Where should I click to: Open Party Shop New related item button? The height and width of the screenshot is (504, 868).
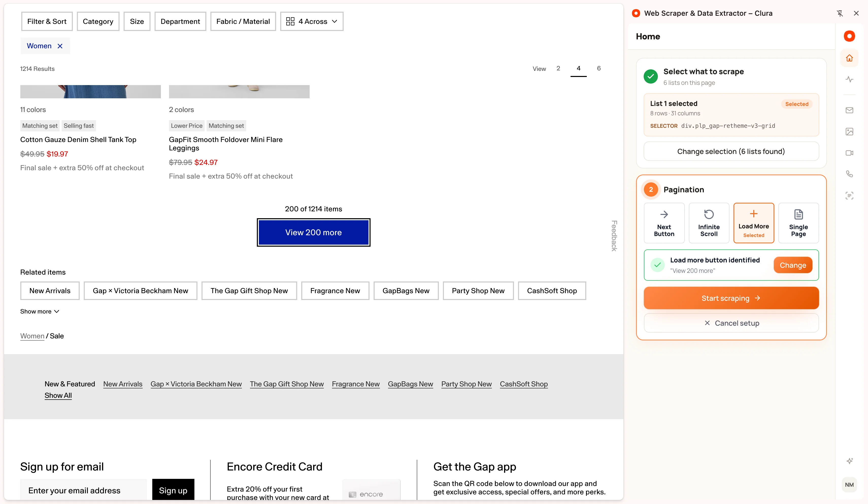click(478, 291)
